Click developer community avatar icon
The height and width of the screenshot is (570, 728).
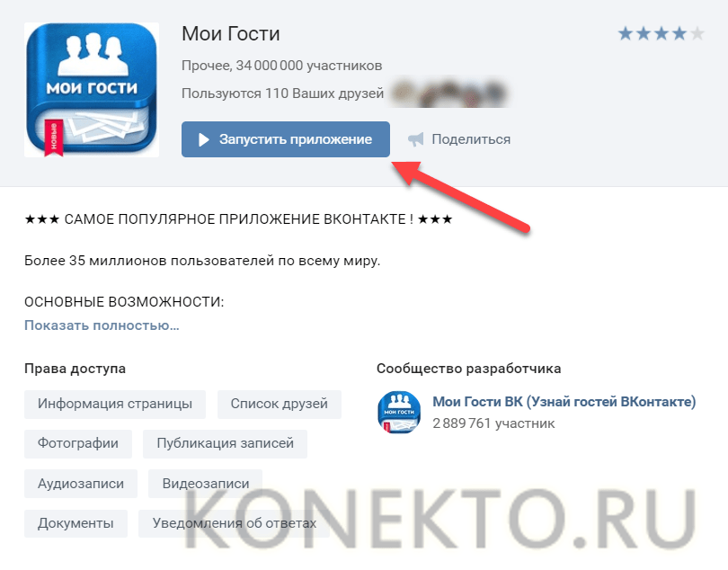tap(399, 412)
